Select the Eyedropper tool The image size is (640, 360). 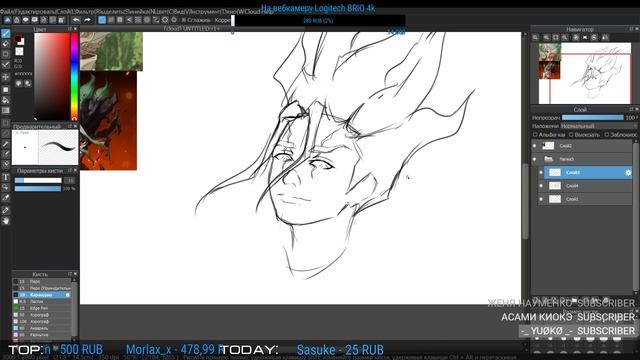click(x=6, y=210)
